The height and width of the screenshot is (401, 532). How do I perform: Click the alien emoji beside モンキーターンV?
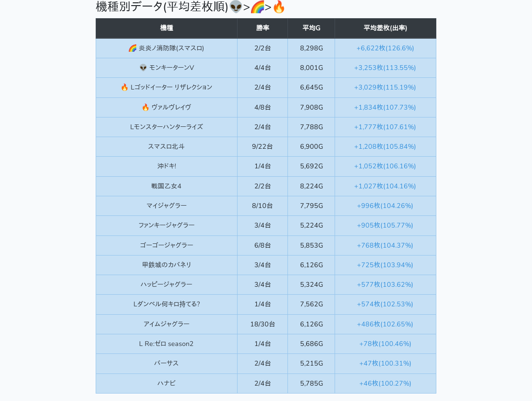(143, 68)
